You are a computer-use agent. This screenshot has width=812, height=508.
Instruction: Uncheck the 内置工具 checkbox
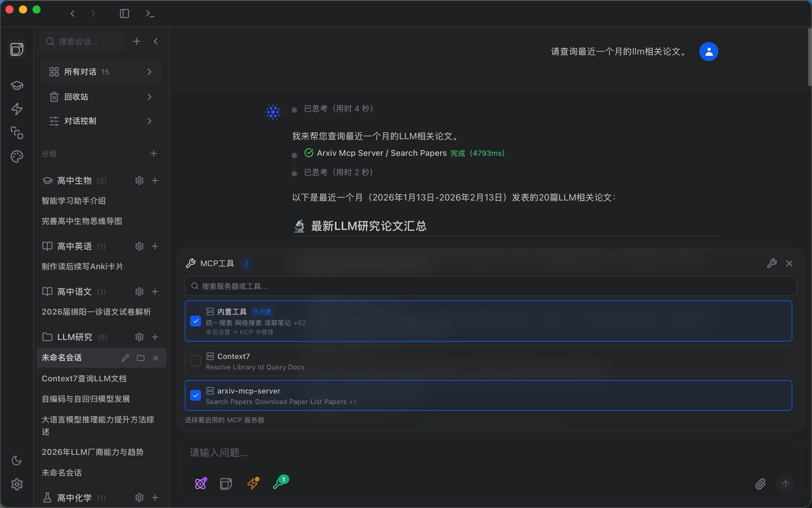[196, 321]
